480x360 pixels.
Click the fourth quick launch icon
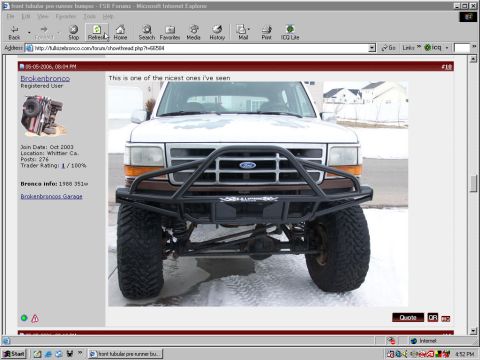tap(69, 354)
